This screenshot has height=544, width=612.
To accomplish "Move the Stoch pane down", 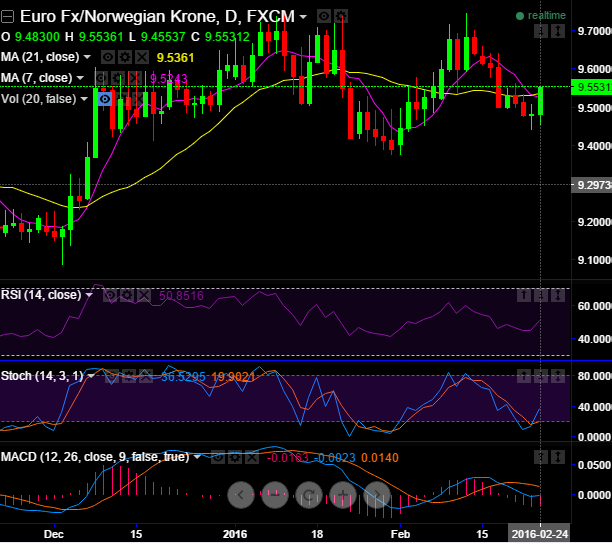I will point(541,376).
